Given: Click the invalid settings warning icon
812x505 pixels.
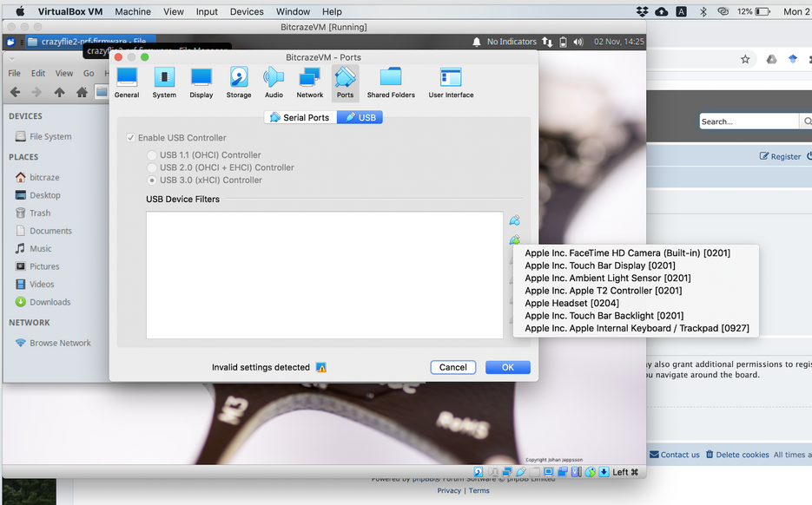Looking at the screenshot, I should (x=321, y=368).
